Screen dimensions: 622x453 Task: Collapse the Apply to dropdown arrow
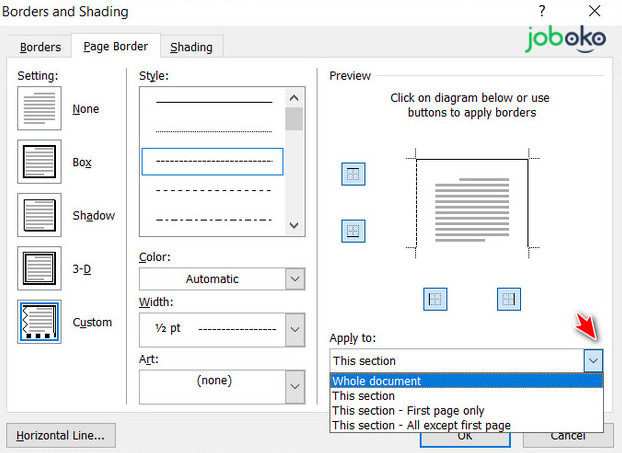click(x=593, y=360)
